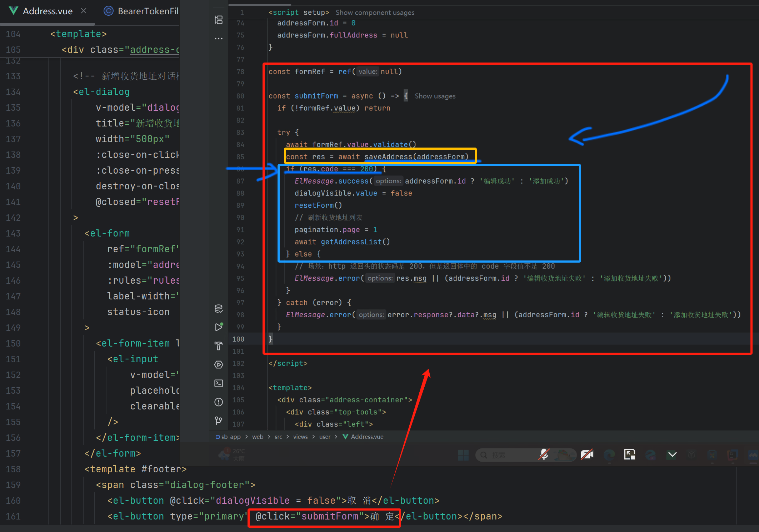The image size is (759, 532).
Task: Click pagination.page assignment on line 91
Action: tap(336, 230)
